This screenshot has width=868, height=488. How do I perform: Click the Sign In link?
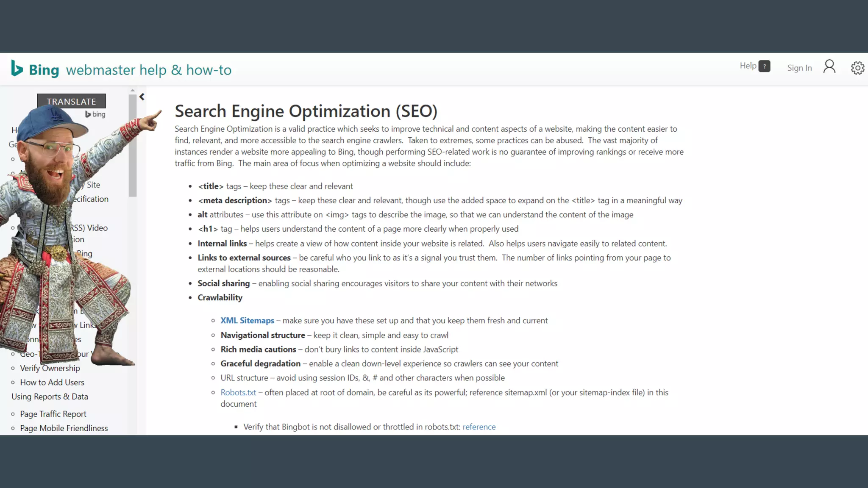pyautogui.click(x=799, y=68)
